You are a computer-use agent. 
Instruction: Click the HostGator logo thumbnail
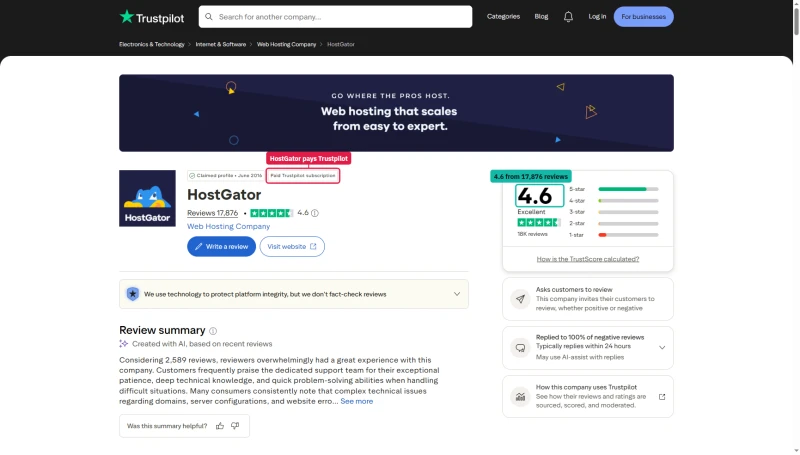click(x=147, y=198)
